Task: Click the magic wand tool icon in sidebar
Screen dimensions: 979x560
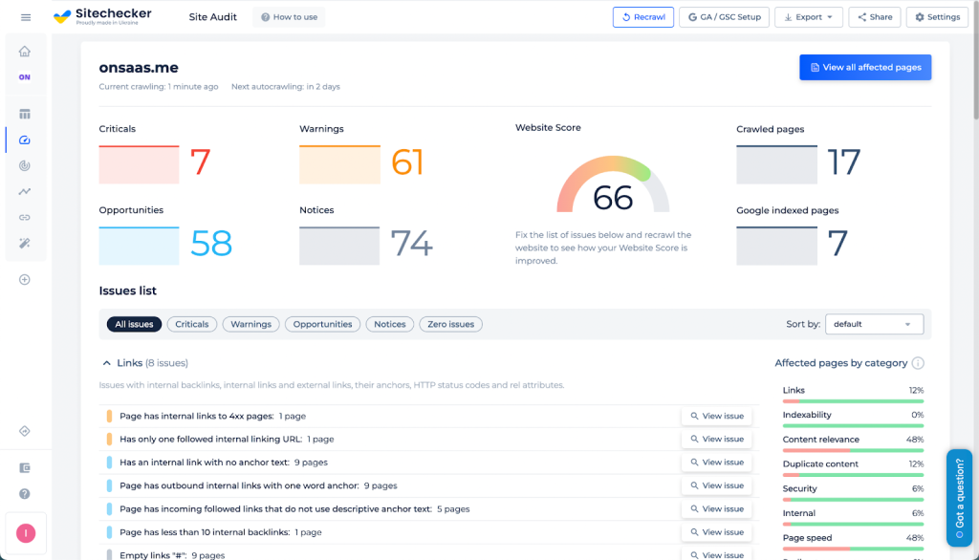Action: tap(26, 243)
